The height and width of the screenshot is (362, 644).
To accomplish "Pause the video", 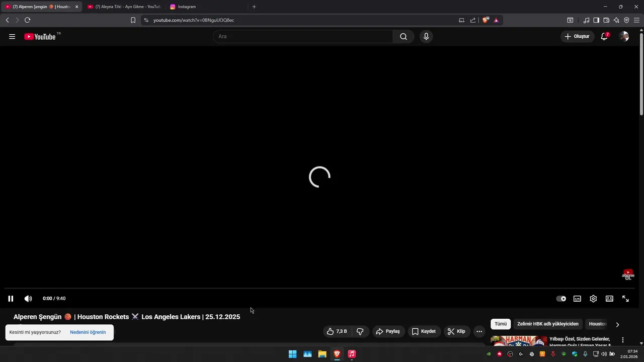I will 11,299.
